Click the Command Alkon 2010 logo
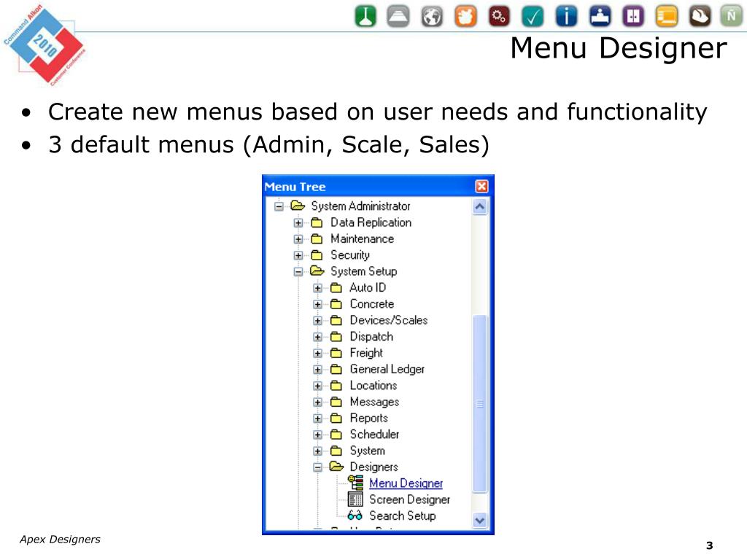 coord(44,44)
